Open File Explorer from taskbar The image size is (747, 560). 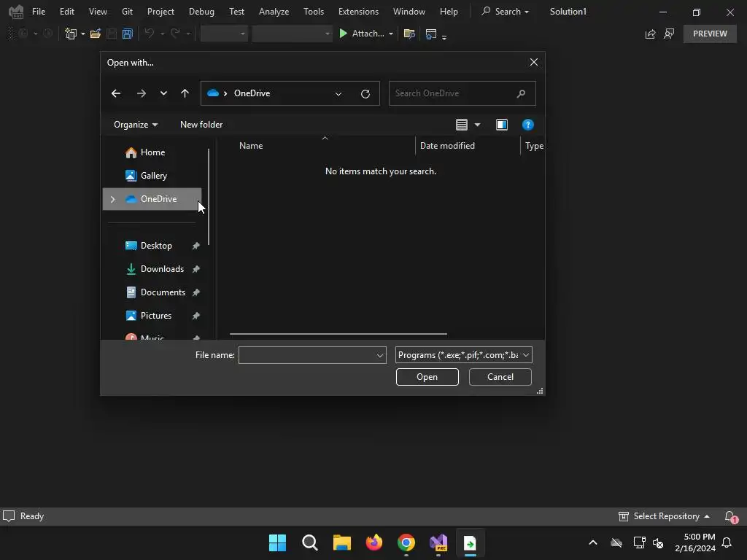click(341, 542)
